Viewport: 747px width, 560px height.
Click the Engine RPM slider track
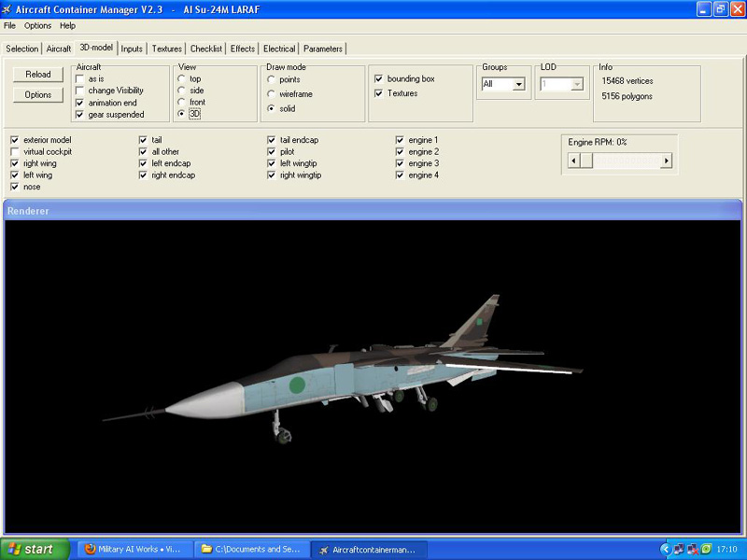click(x=620, y=161)
